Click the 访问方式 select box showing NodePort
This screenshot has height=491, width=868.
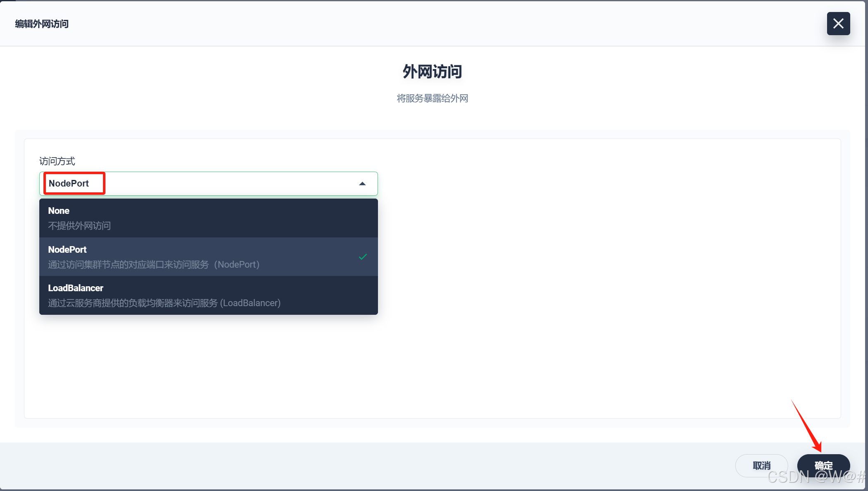[x=208, y=184]
